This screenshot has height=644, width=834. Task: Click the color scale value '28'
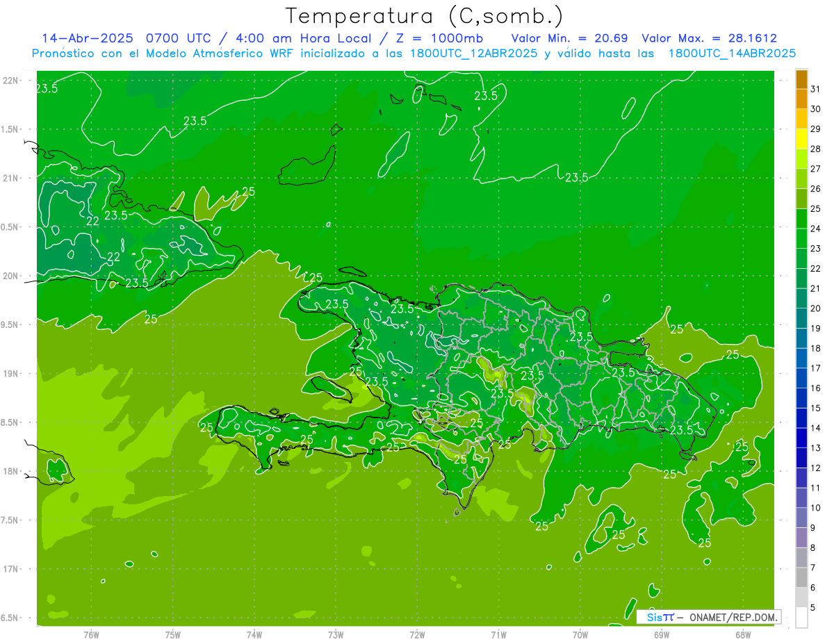(816, 149)
